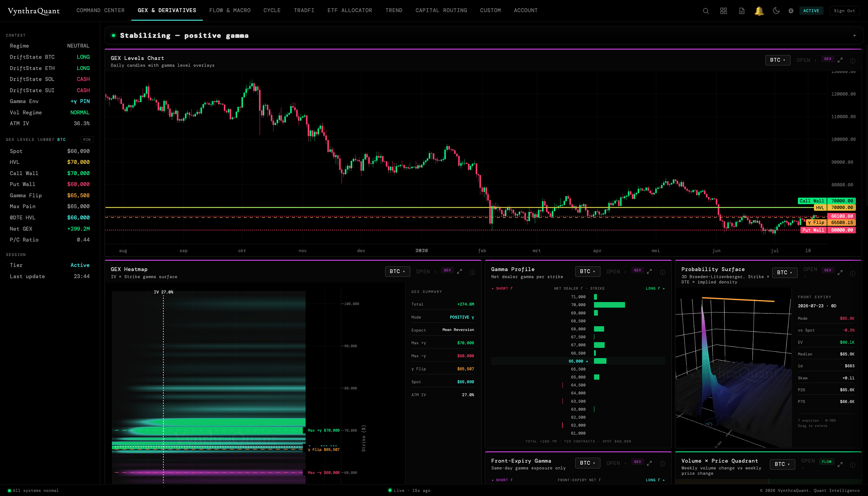
Task: Show info for Volume × Price Quadrant
Action: [x=852, y=465]
